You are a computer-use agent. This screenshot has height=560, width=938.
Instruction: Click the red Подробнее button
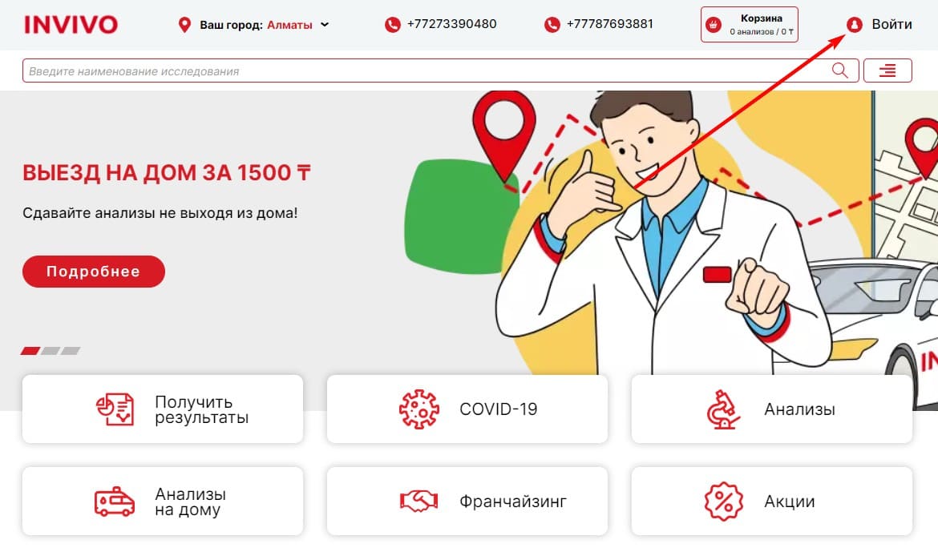94,272
